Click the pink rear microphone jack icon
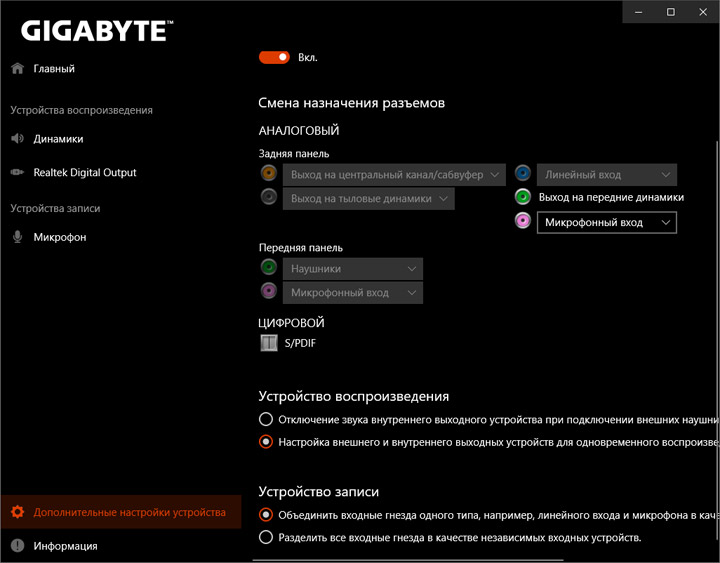The height and width of the screenshot is (563, 720). (x=523, y=221)
